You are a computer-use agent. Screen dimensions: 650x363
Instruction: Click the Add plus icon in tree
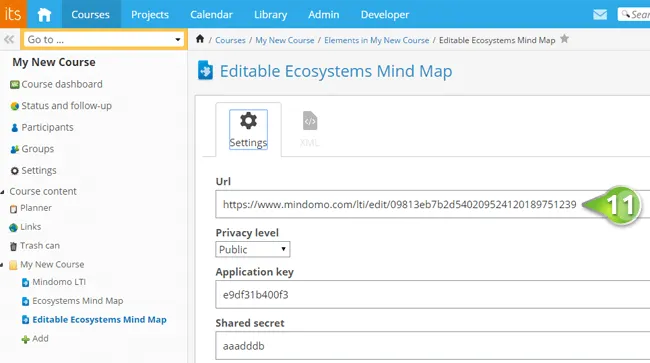click(25, 339)
